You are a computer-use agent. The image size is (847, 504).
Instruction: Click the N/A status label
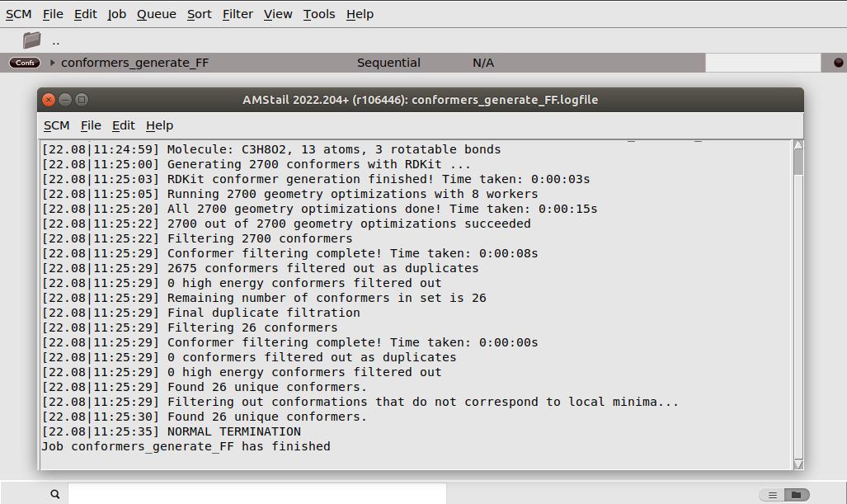pos(482,62)
